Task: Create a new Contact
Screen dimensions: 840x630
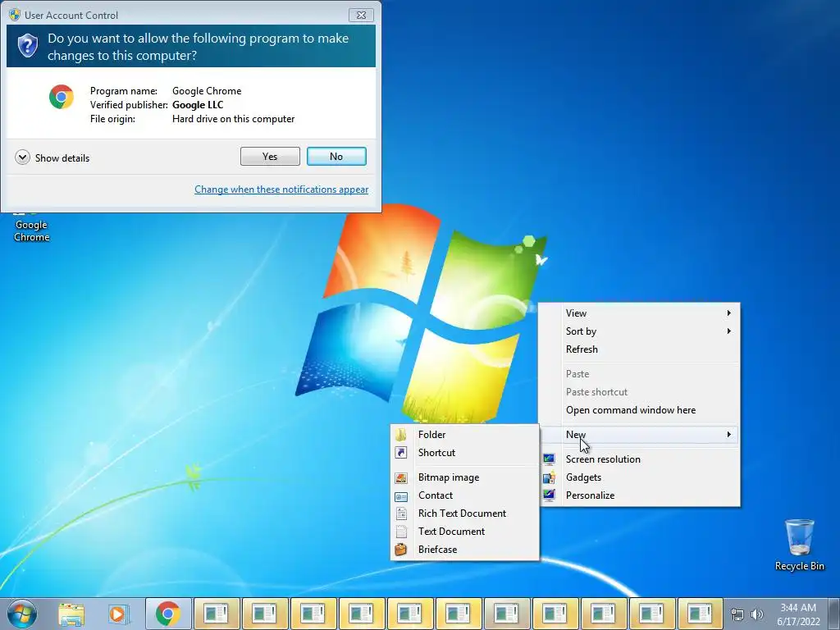Action: 464,495
